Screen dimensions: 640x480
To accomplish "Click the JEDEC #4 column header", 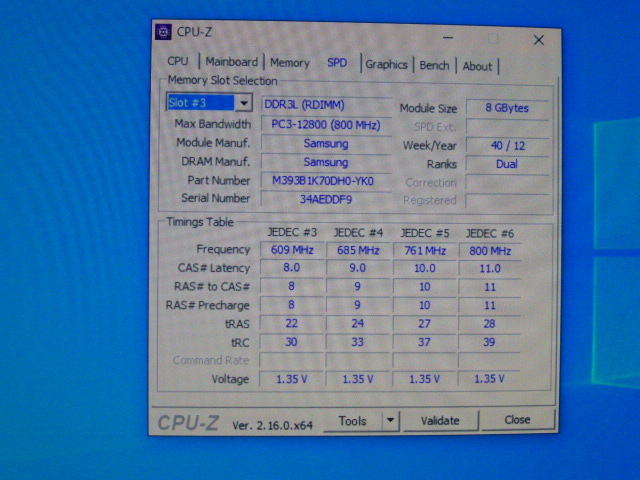I will [358, 233].
